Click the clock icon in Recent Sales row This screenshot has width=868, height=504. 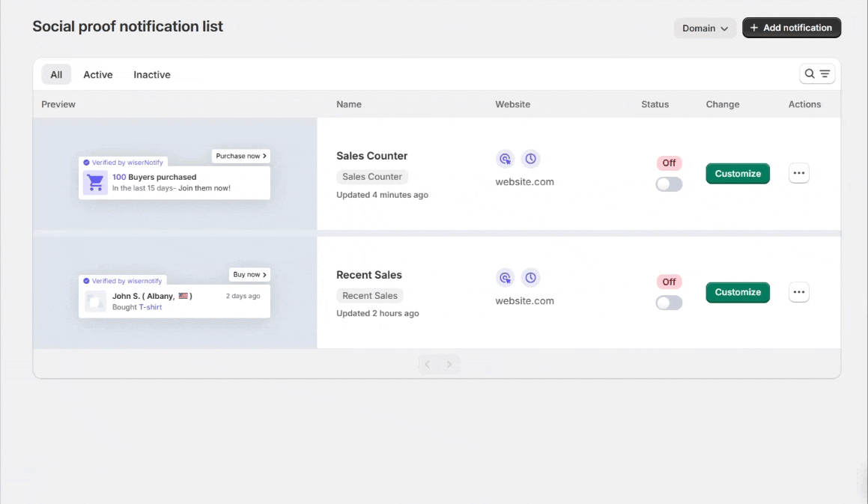pos(530,278)
